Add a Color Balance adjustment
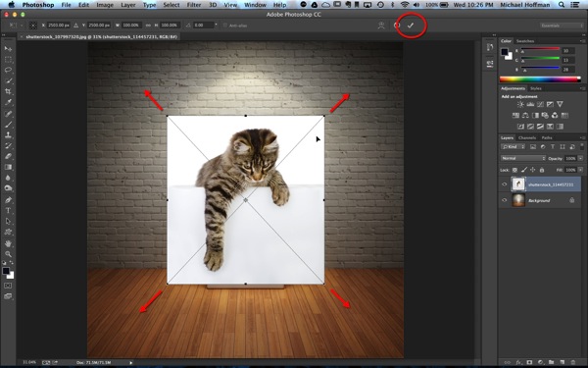Screen dimensions: 588x368 coord(525,115)
